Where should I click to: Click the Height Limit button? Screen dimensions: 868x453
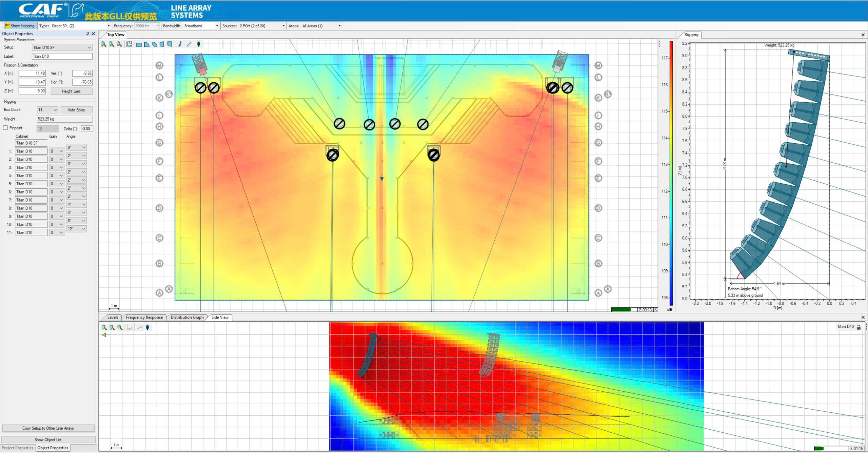coord(71,91)
